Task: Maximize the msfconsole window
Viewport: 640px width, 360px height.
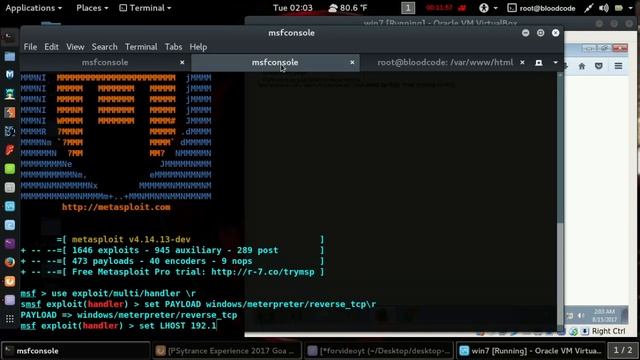Action: (540, 33)
